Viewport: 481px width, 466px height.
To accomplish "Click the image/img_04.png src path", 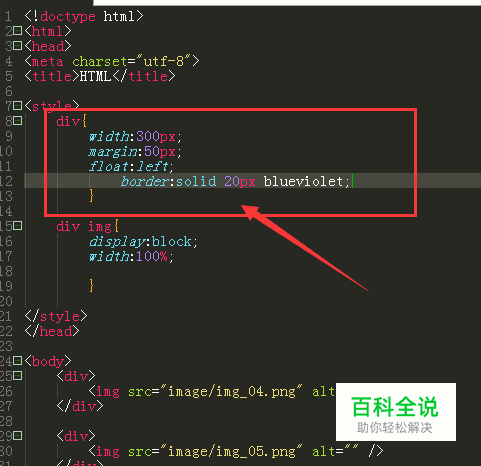I will tap(231, 391).
